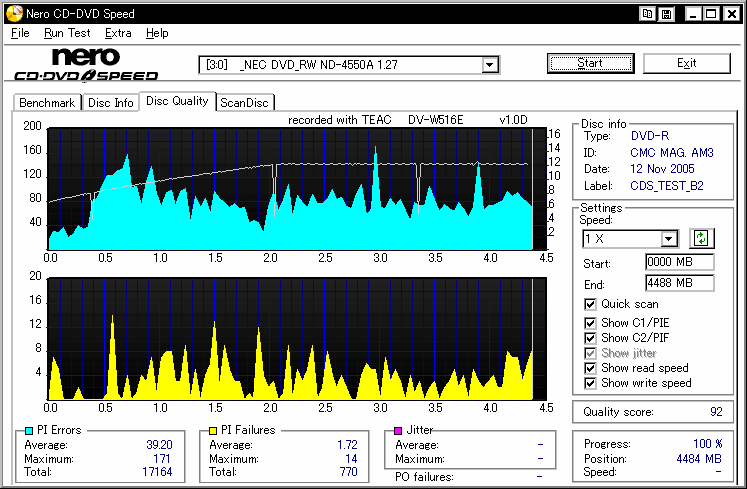
Task: Open the Run Test menu
Action: pyautogui.click(x=67, y=33)
